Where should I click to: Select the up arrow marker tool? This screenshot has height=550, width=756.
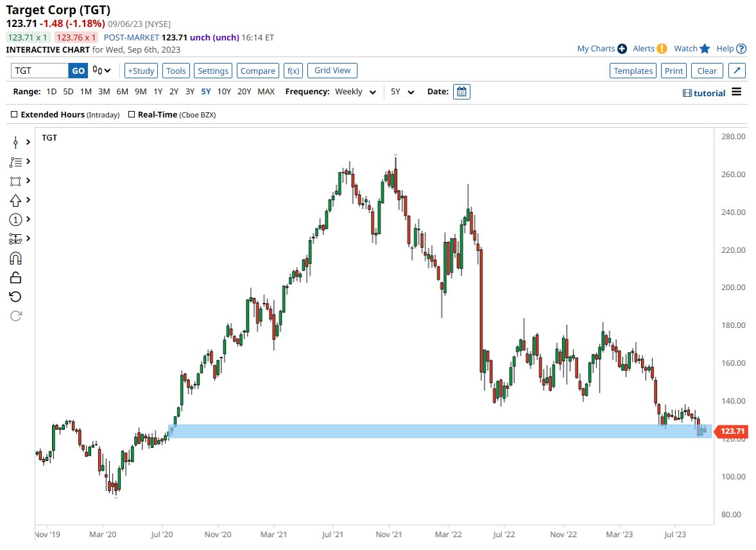(15, 200)
